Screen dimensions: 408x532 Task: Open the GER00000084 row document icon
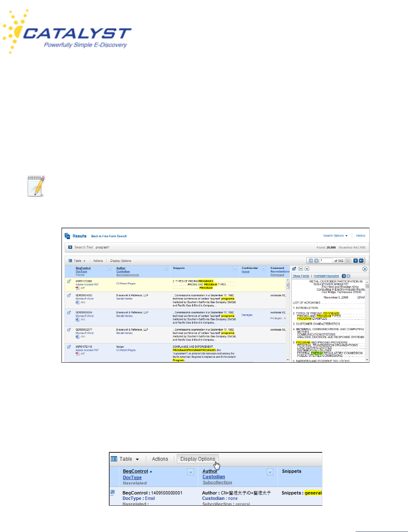69,313
